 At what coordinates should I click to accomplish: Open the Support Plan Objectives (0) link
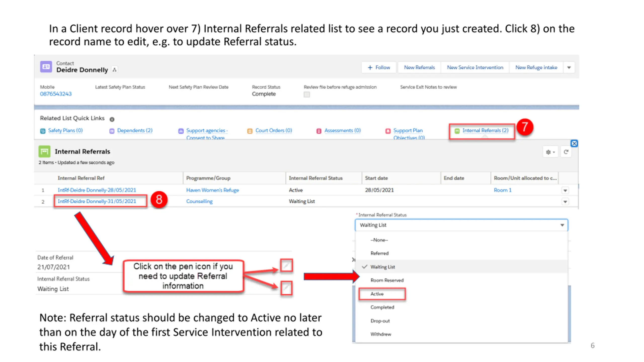[409, 134]
